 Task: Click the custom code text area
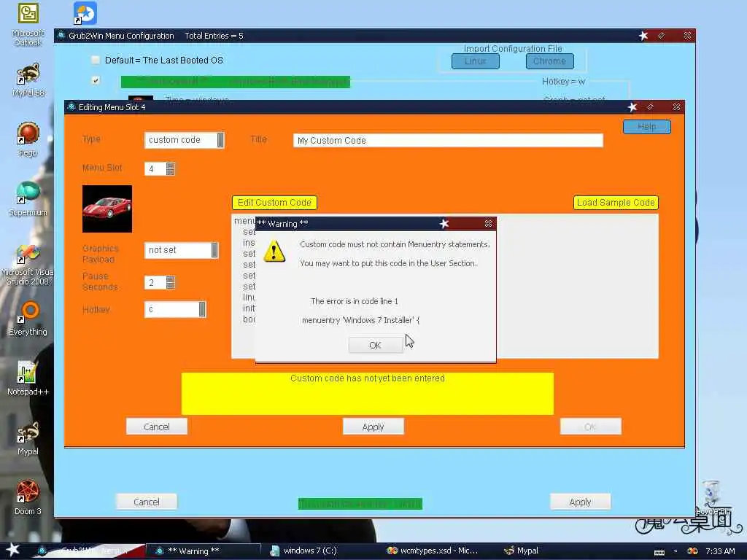point(445,286)
